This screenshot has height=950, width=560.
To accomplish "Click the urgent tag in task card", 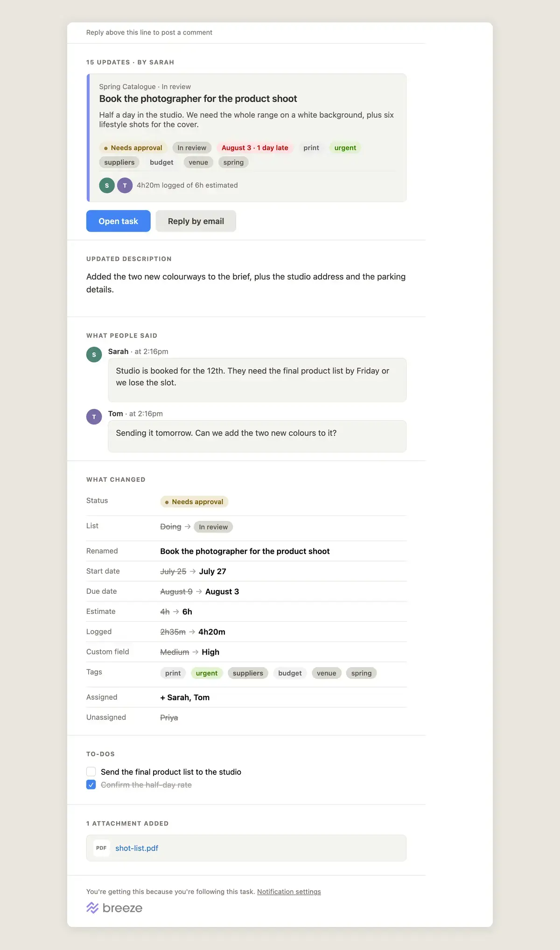I will 345,148.
